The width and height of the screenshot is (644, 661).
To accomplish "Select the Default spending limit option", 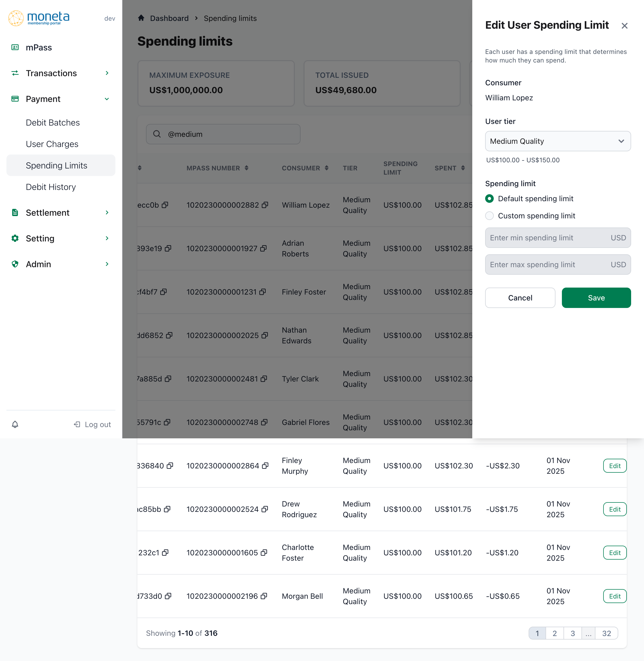I will click(x=489, y=199).
